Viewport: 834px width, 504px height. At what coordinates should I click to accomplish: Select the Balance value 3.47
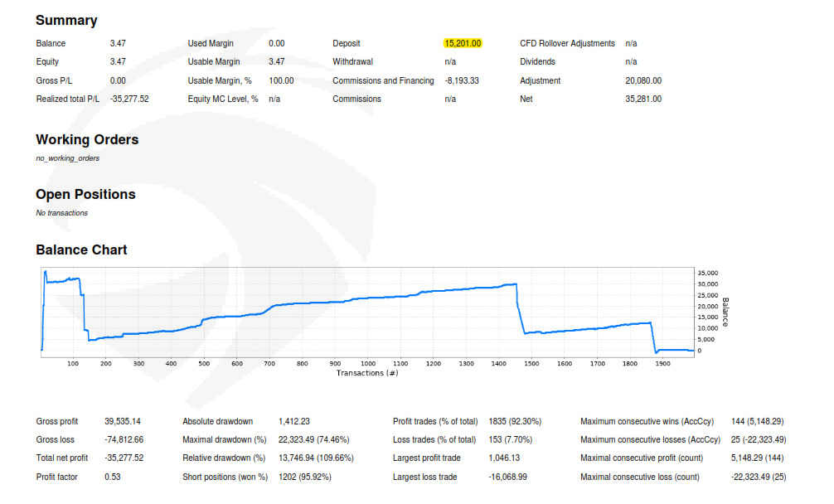tap(118, 44)
